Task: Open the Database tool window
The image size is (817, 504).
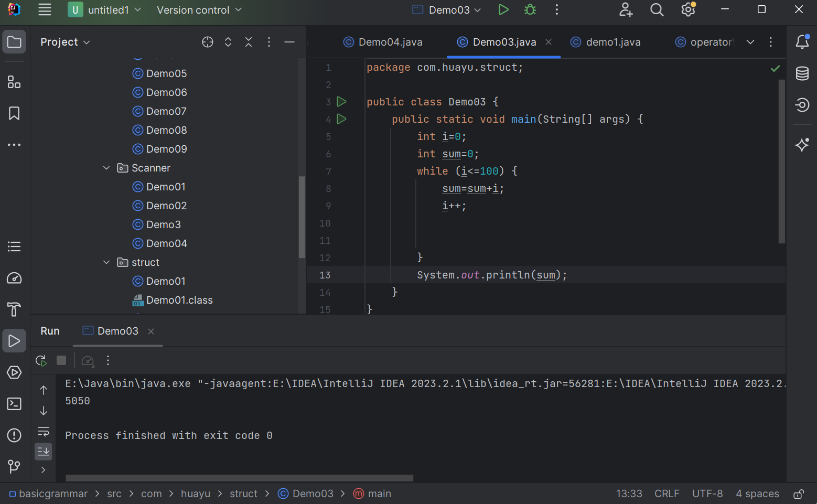Action: [802, 73]
